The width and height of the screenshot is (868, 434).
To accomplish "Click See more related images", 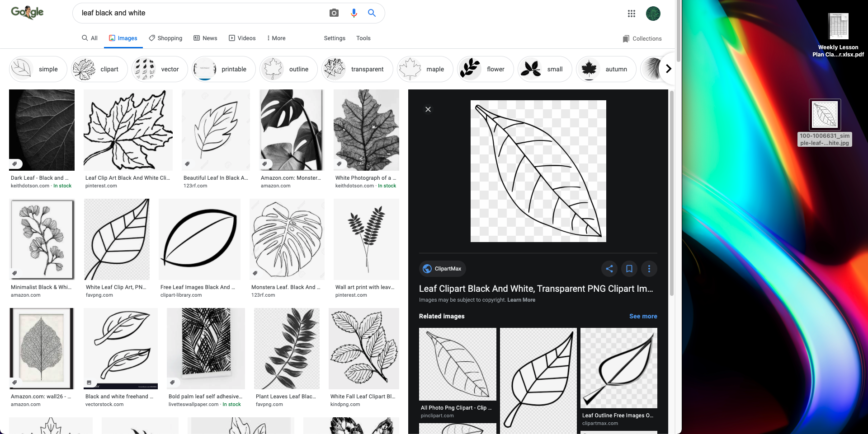I will [x=643, y=316].
